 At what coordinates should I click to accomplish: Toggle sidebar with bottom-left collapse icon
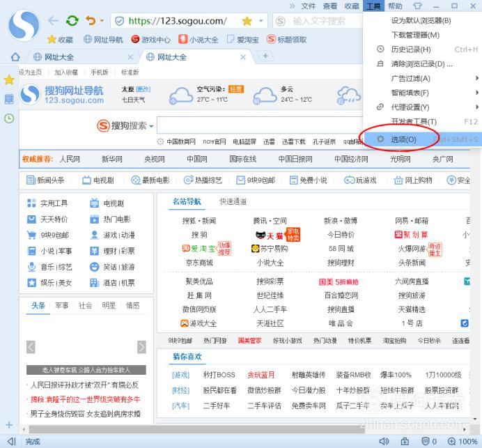[x=11, y=442]
